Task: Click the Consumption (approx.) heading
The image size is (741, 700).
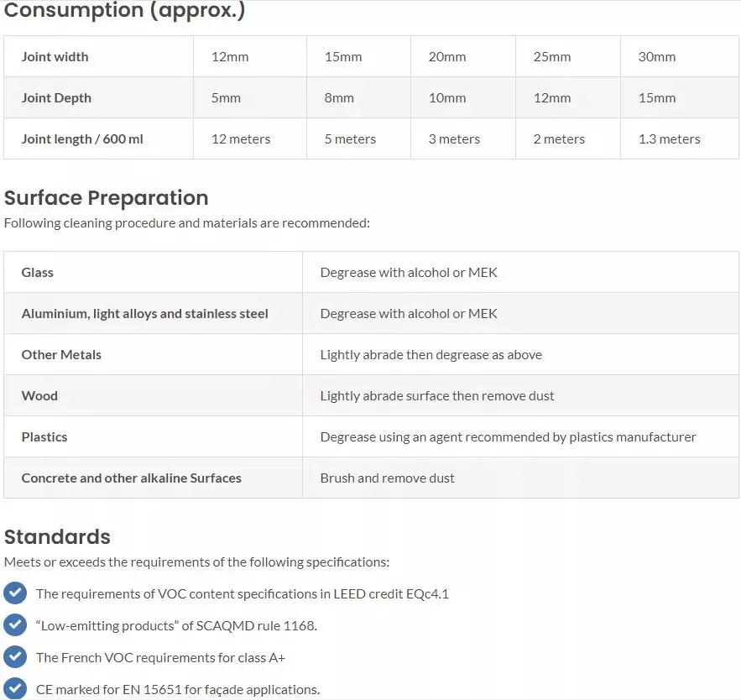Action: 124,11
